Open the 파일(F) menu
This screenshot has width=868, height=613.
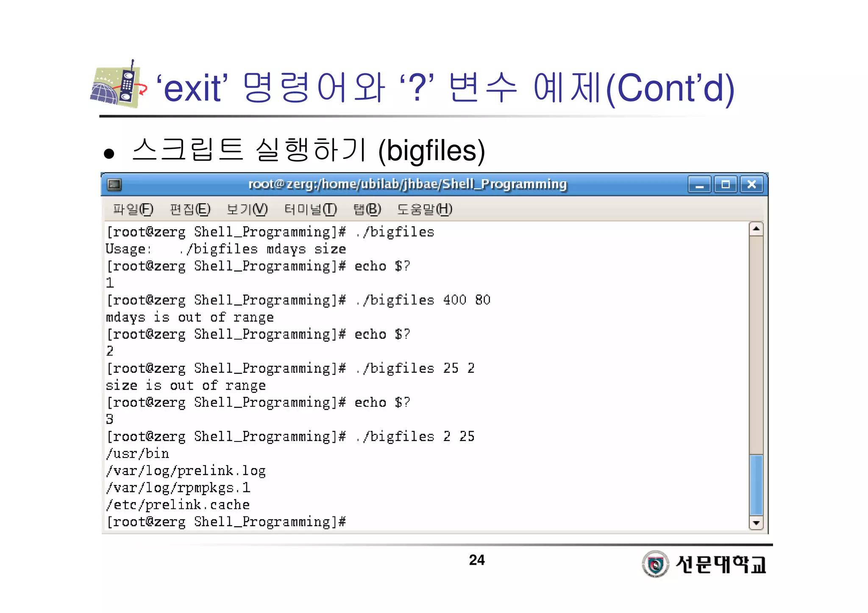133,209
